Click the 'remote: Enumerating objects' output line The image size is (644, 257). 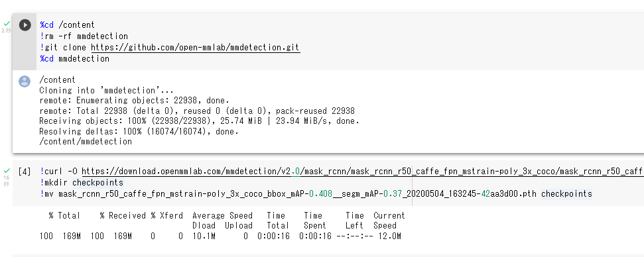pyautogui.click(x=134, y=101)
